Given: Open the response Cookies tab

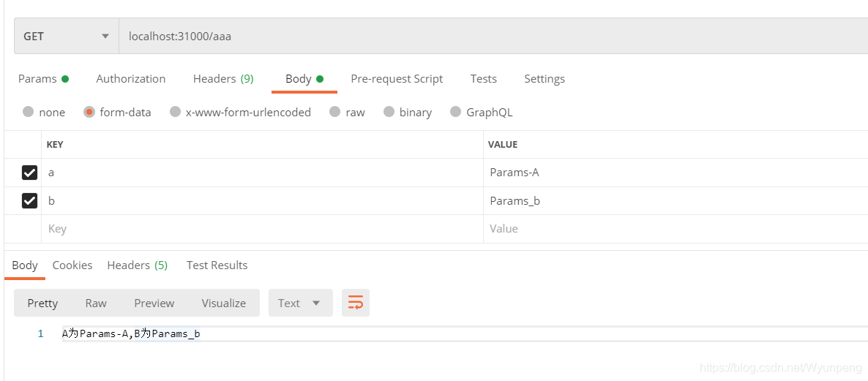Looking at the screenshot, I should tap(72, 265).
